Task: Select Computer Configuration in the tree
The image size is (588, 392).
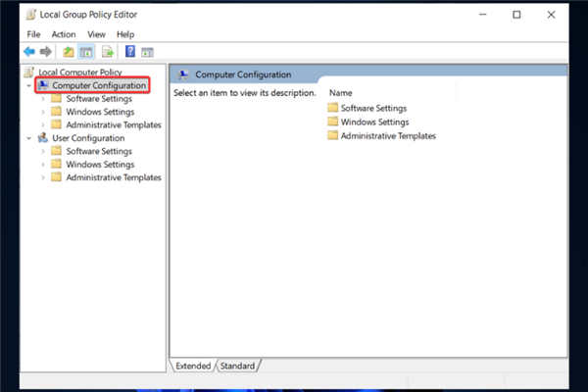Action: [x=99, y=85]
